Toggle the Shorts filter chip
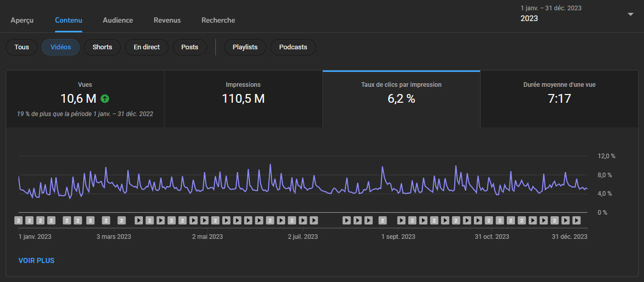 [102, 47]
